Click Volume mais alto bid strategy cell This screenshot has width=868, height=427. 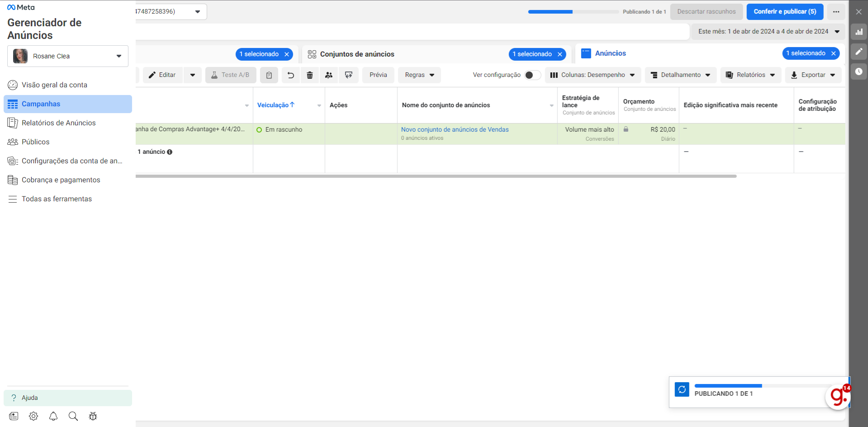coord(588,134)
